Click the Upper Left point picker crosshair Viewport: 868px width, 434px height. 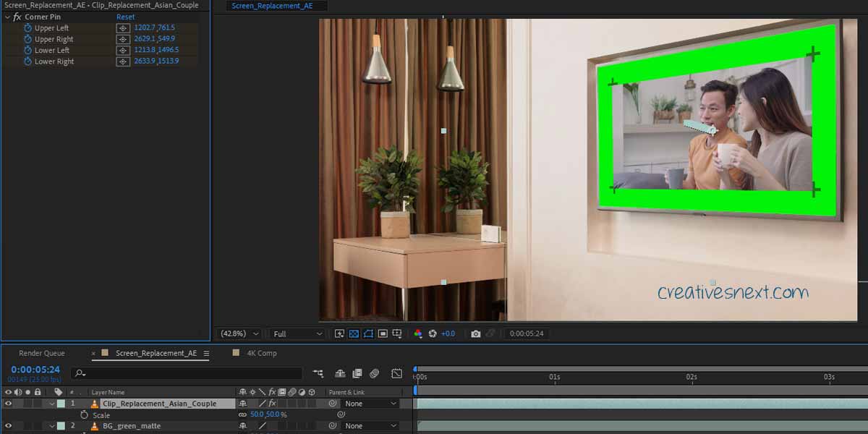tap(124, 28)
